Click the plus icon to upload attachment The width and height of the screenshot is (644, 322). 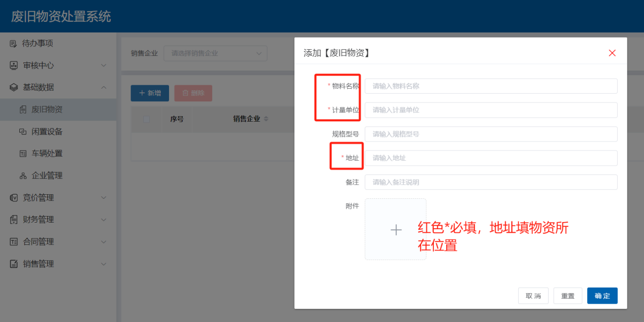point(396,230)
